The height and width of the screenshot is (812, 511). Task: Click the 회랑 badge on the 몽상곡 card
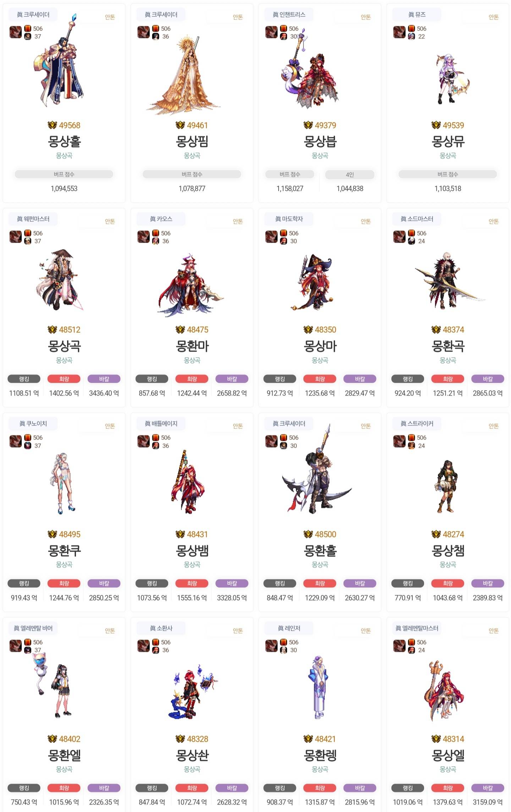point(64,379)
